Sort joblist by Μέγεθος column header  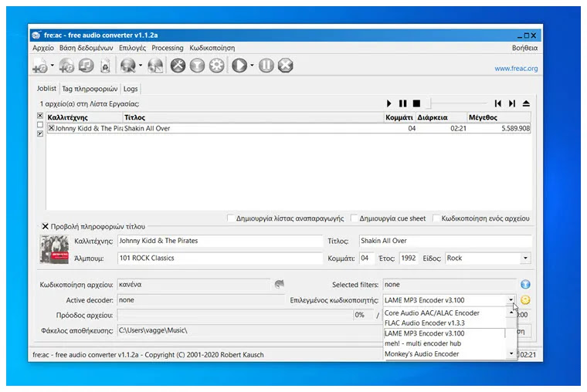[x=499, y=117]
